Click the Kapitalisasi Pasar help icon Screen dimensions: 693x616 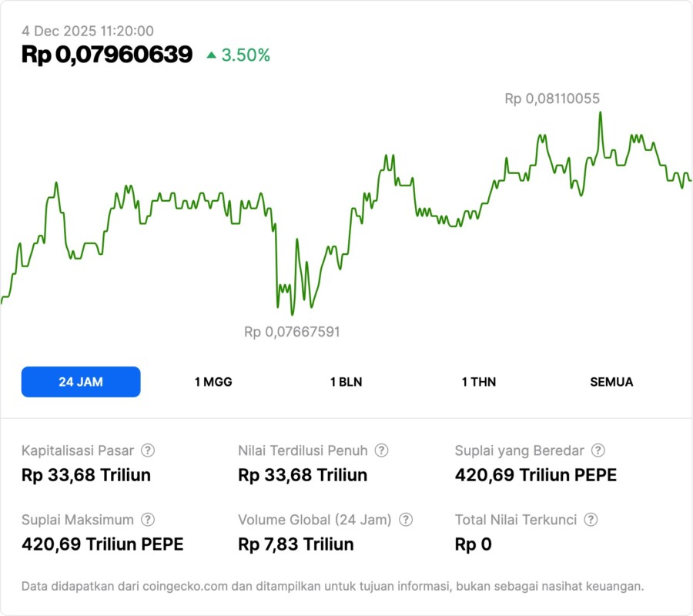pyautogui.click(x=148, y=450)
